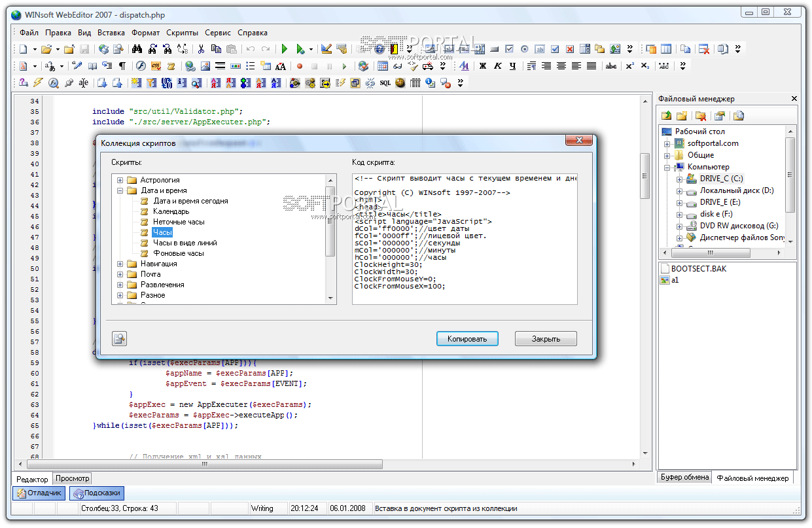812x528 pixels.
Task: Click the Paste clipboard icon
Action: [232, 49]
